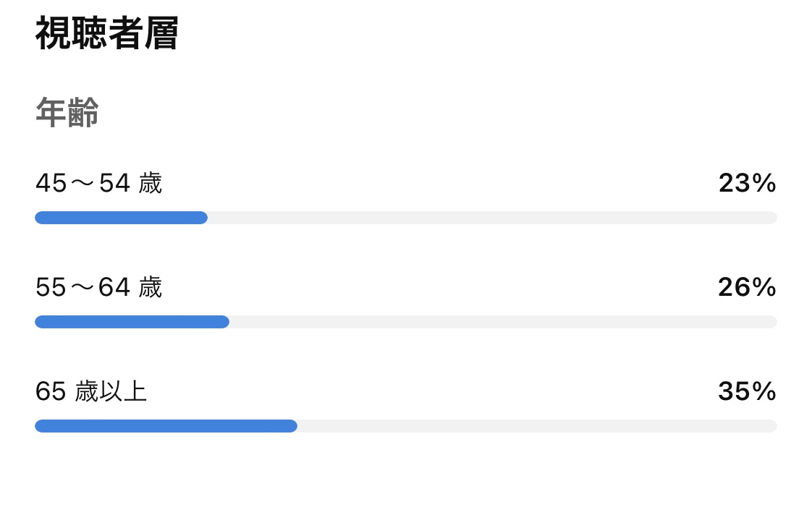This screenshot has width=812, height=528.
Task: Click the grey track's far end beneath 23%
Action: click(772, 218)
